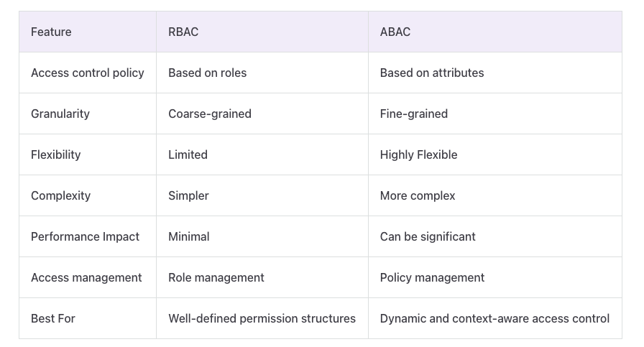Viewport: 644px width, 347px height.
Task: Click the 'Well-defined permission structures' cell
Action: pyautogui.click(x=262, y=318)
